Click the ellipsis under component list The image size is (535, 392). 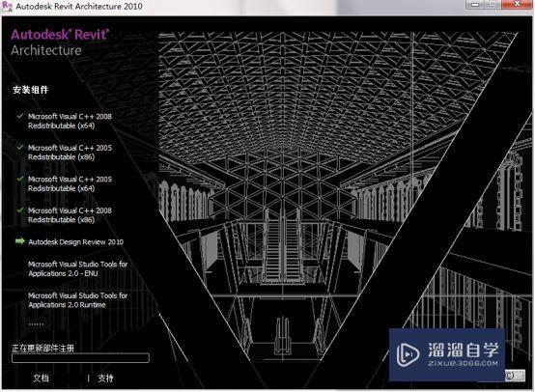coord(36,324)
